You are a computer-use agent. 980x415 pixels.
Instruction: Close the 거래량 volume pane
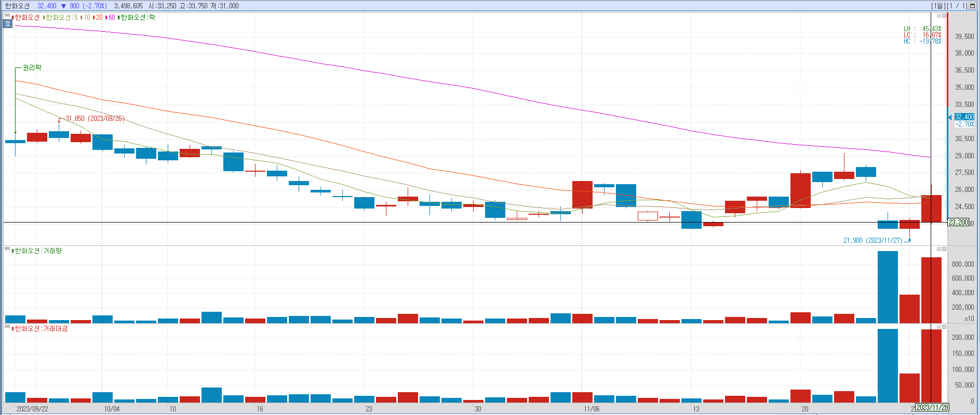944,249
